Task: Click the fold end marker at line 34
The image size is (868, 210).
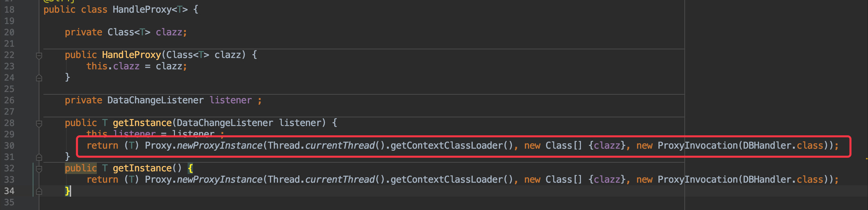Action: tap(39, 191)
